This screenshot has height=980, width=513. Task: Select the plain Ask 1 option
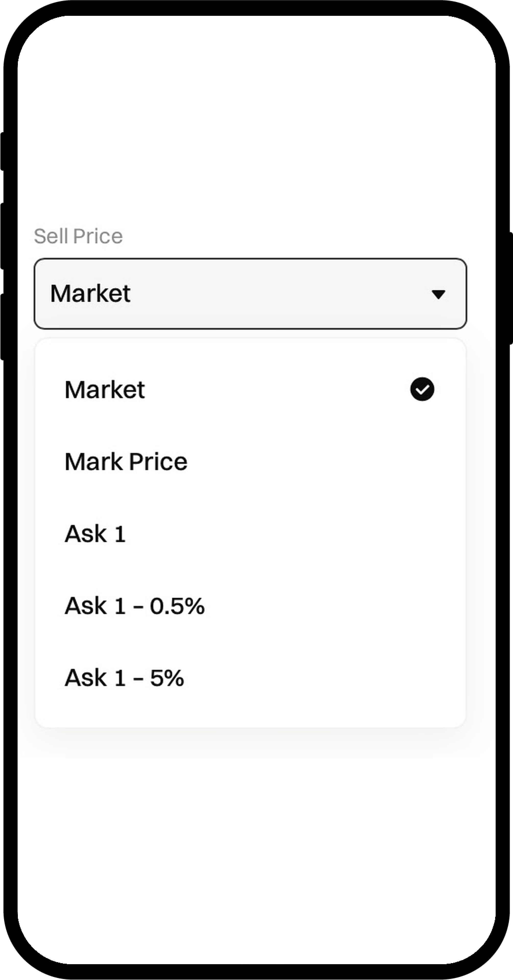coord(95,533)
